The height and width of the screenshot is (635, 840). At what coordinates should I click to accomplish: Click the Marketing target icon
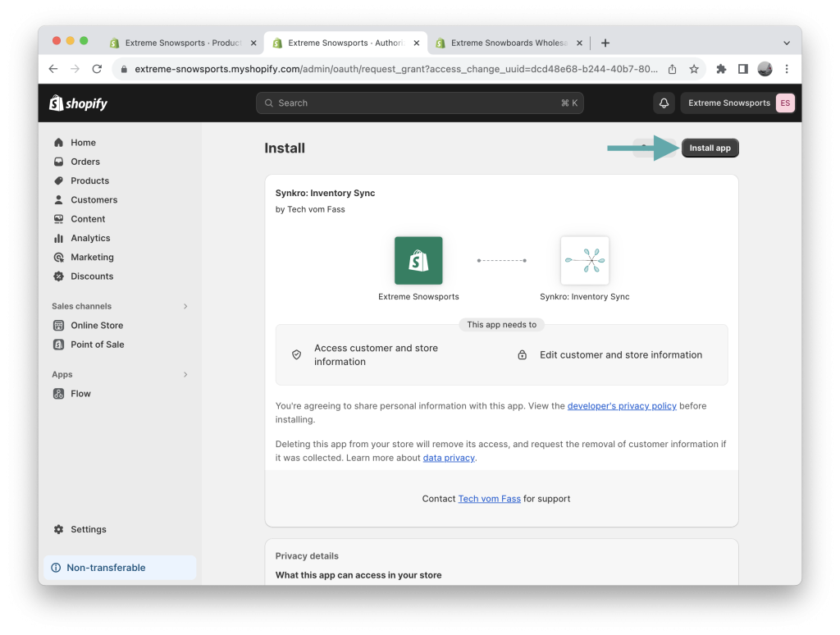click(x=59, y=258)
